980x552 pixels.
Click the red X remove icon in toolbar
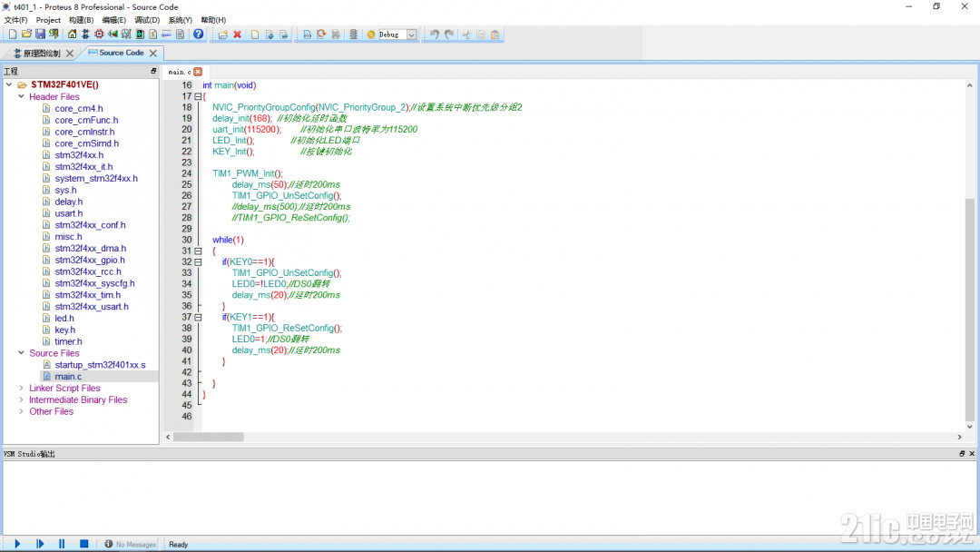click(x=238, y=34)
